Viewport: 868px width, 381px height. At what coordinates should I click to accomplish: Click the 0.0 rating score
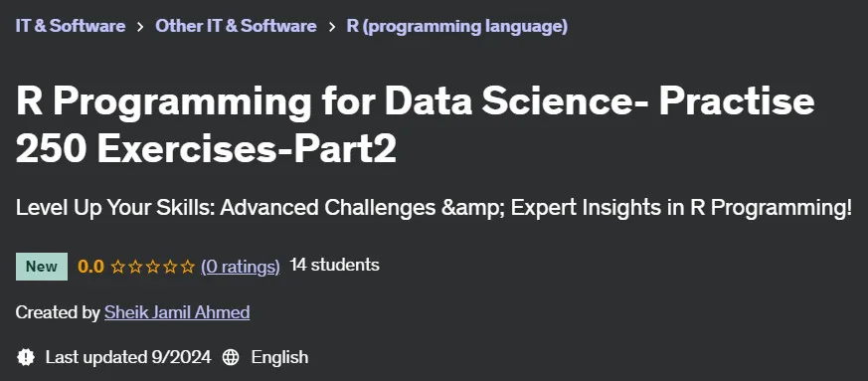click(x=90, y=267)
